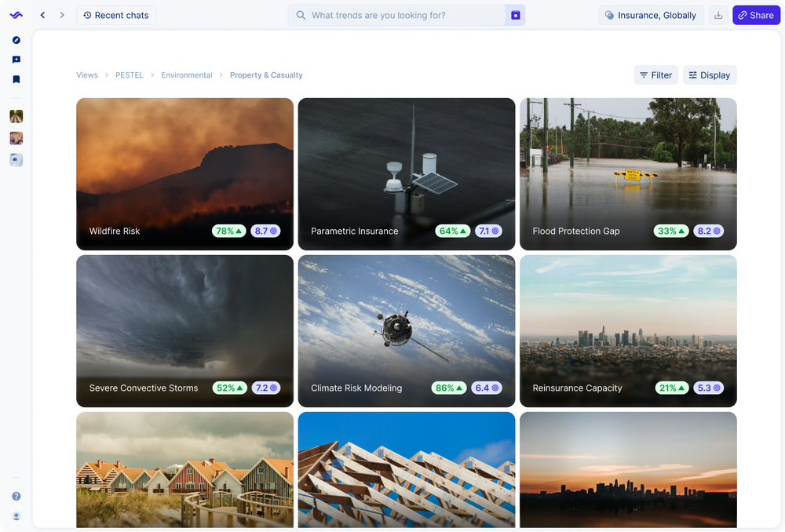Open the user profile icon
Screen dimensions: 785x532
[16, 516]
